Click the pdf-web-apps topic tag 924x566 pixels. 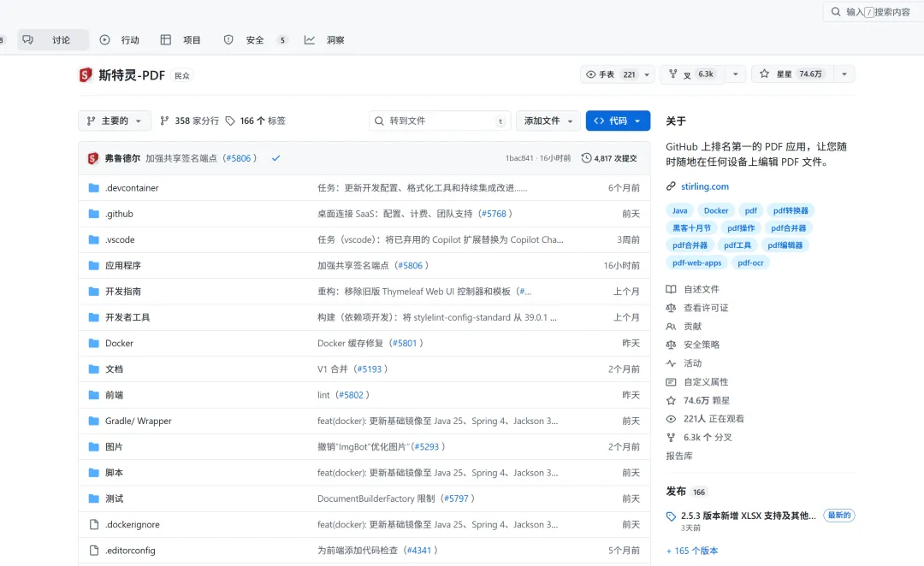pos(696,262)
